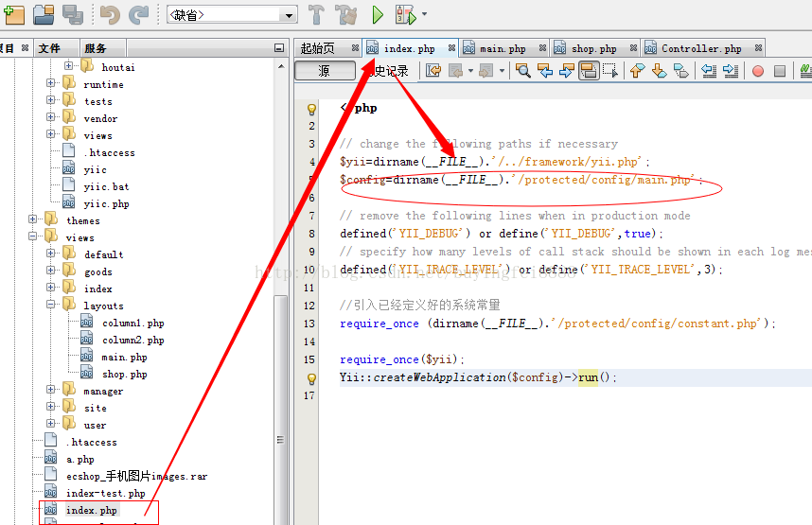
Task: Select index.php in the file tree
Action: (92, 511)
